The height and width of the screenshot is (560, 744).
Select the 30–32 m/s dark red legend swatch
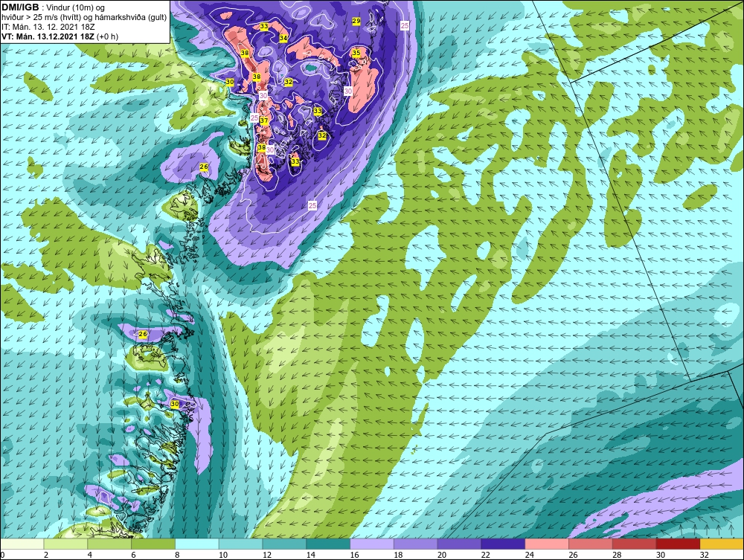pyautogui.click(x=678, y=544)
